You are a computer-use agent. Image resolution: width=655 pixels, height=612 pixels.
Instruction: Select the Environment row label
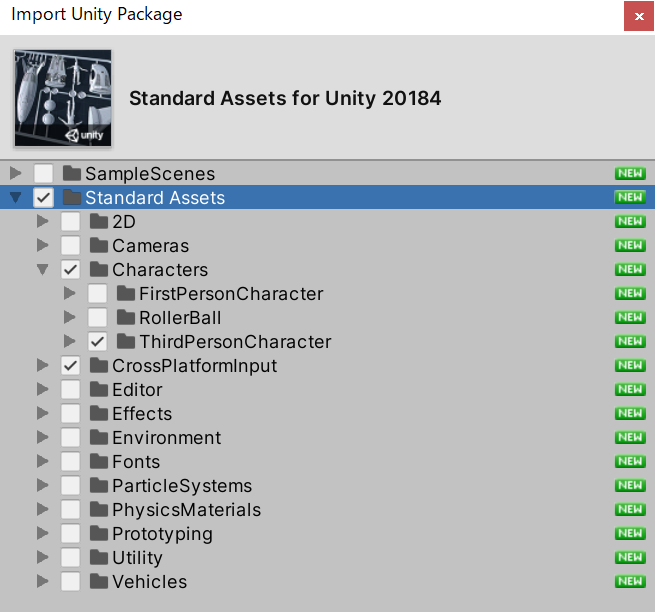tap(167, 438)
